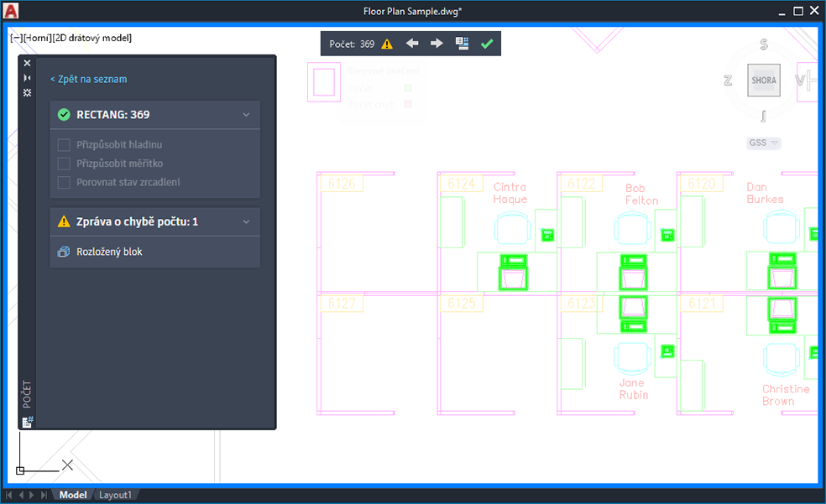The width and height of the screenshot is (826, 504).
Task: Go to next counted object arrow
Action: coord(437,43)
